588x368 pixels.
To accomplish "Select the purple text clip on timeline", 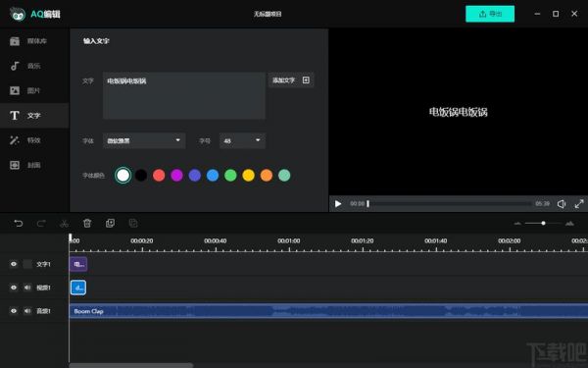I will [x=78, y=264].
